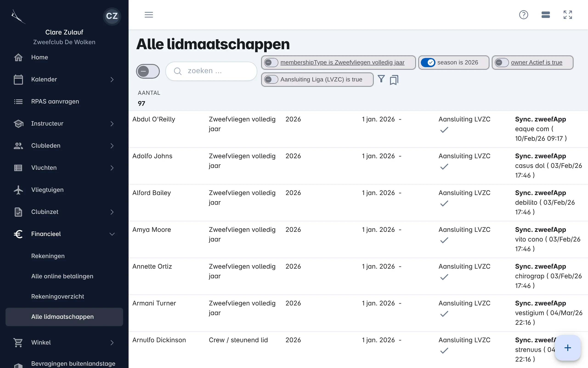Click the Home house icon
The width and height of the screenshot is (588, 368).
18,57
